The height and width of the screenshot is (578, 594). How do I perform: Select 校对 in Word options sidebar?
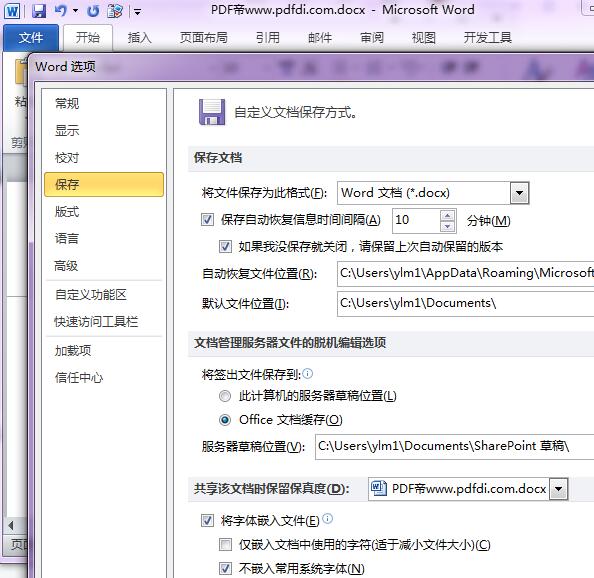tap(104, 158)
